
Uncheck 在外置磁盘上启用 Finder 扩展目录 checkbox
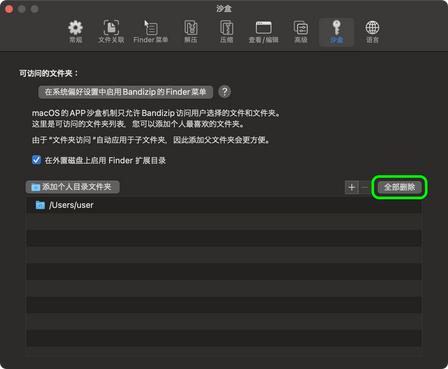click(36, 160)
